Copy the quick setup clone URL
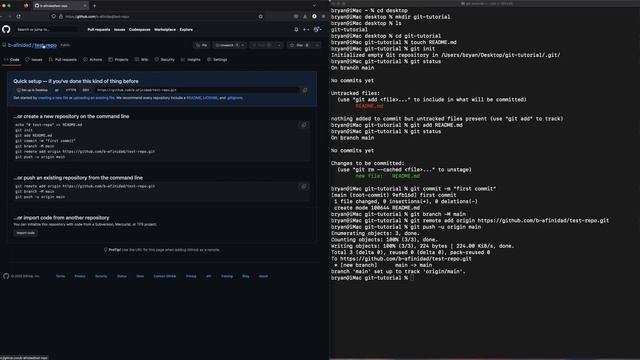The width and height of the screenshot is (640, 360). [304, 90]
